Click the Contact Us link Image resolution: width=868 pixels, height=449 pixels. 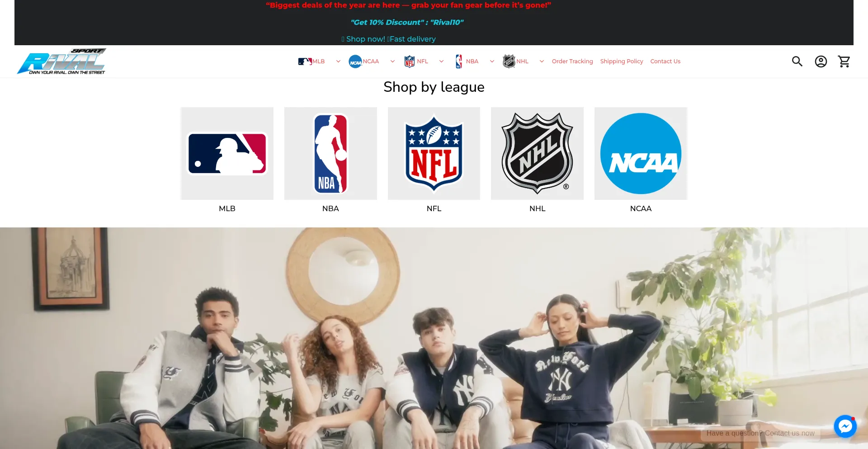[x=665, y=61]
